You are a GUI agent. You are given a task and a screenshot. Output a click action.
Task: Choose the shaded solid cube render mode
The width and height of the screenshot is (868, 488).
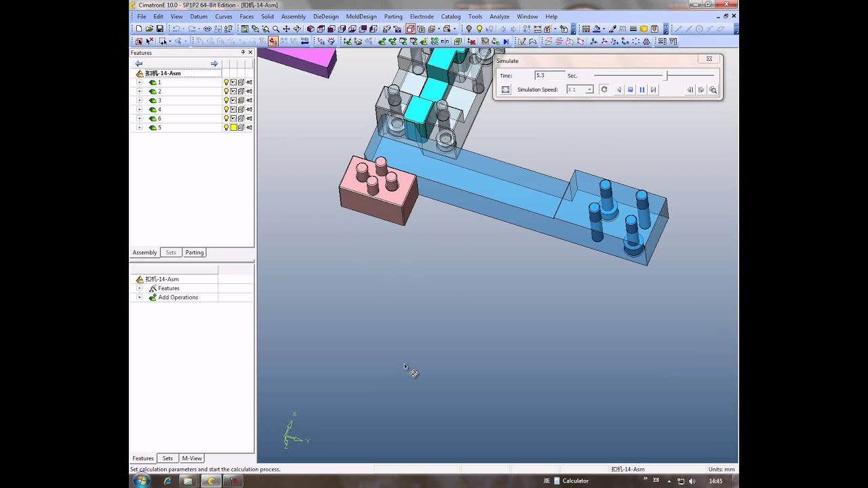point(311,28)
